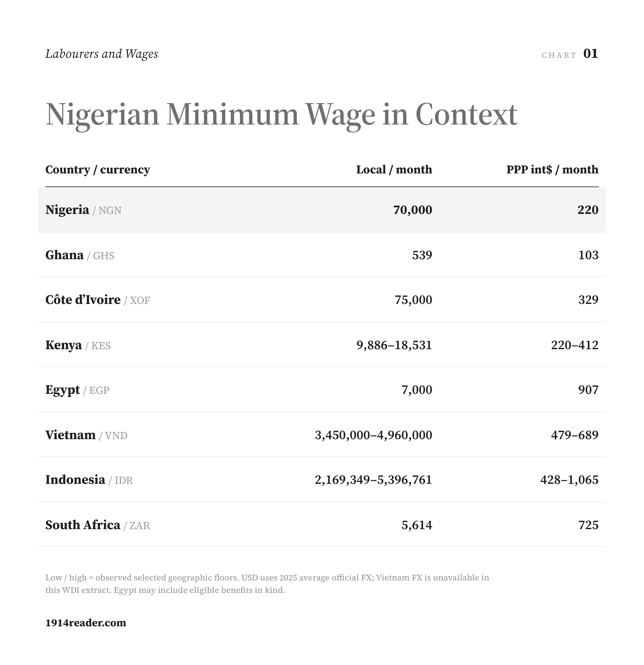Click Egypt's PPP value 907

588,390
